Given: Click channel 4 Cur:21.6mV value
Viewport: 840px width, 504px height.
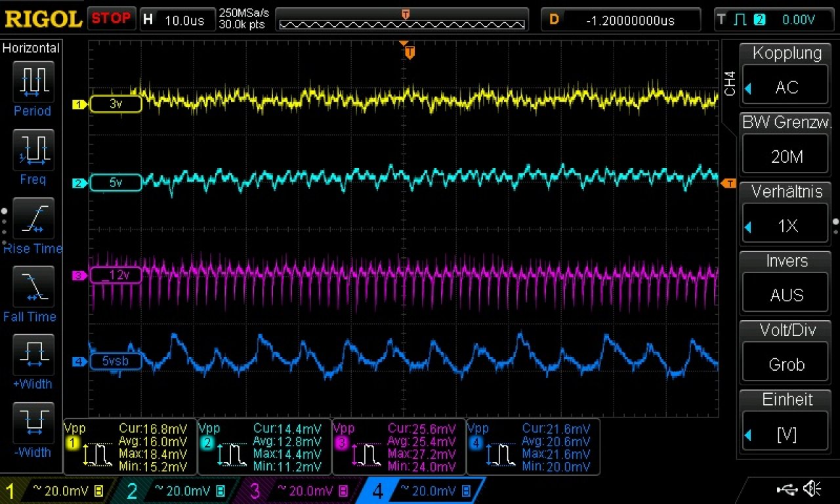Looking at the screenshot, I should (x=556, y=429).
